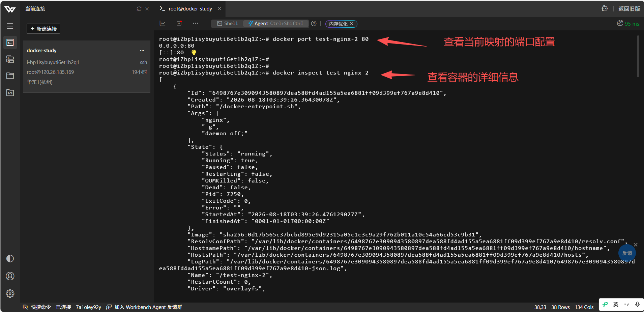644x312 pixels.
Task: Click the IME logo icon in tray
Action: (x=605, y=304)
